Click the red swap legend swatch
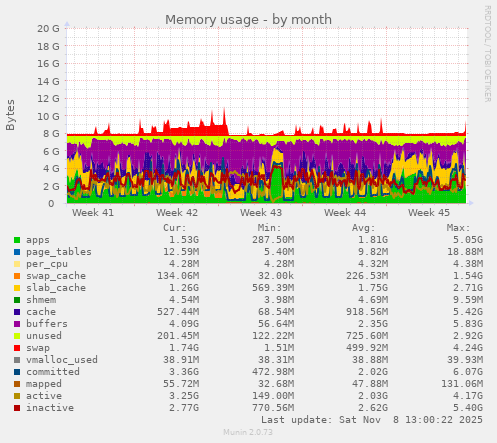Screen dimensions: 497x443 click(17, 348)
